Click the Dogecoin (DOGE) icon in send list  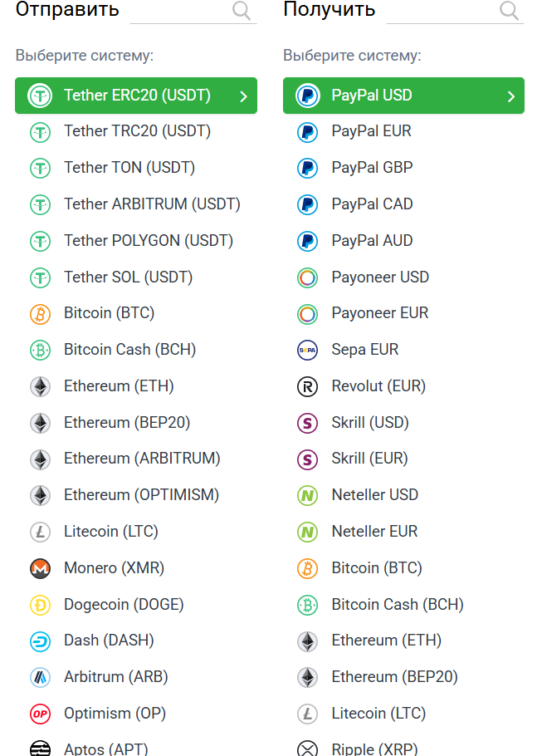(40, 605)
